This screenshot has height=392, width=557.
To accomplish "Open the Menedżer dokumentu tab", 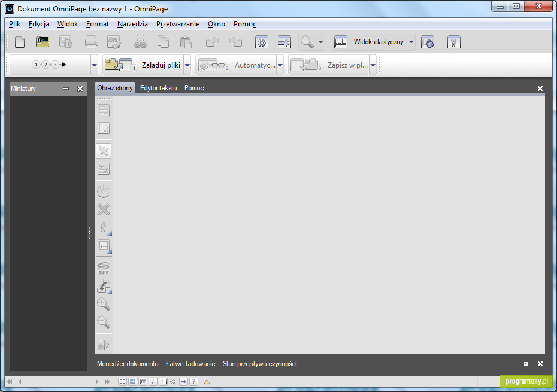I will click(128, 364).
